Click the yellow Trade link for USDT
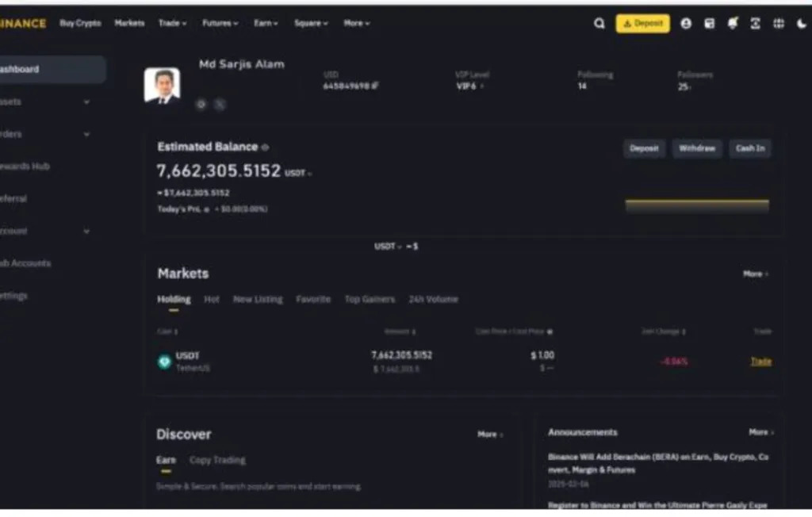This screenshot has height=517, width=812. point(760,362)
